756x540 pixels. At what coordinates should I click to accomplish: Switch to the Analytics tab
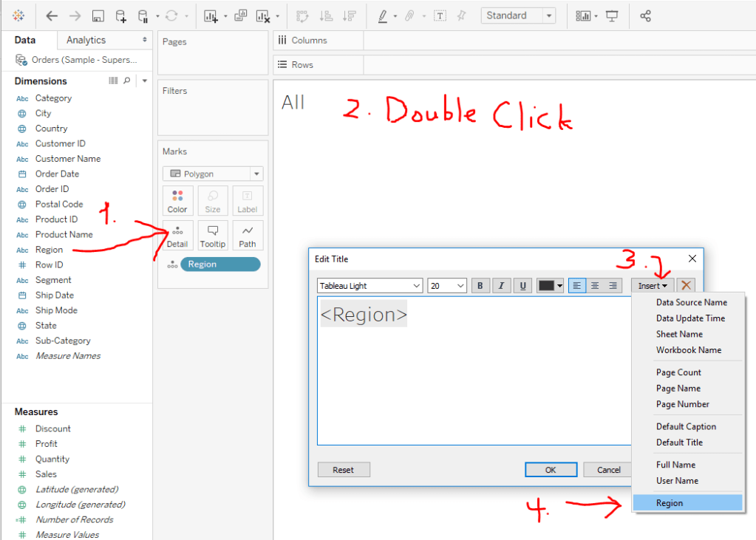[x=86, y=40]
